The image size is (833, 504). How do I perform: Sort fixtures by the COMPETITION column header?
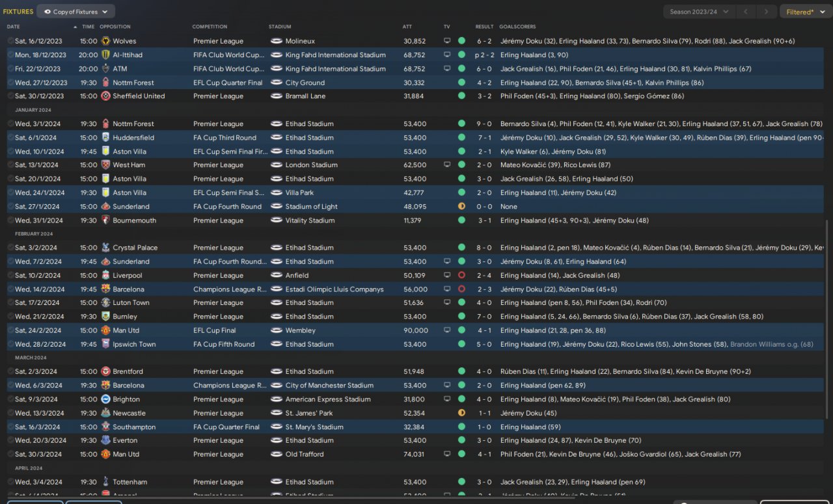click(210, 27)
